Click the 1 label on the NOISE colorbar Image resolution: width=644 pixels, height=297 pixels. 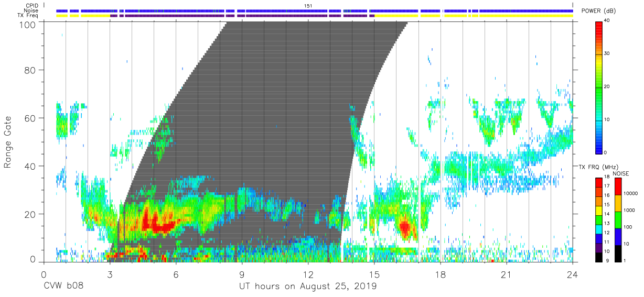(x=625, y=260)
